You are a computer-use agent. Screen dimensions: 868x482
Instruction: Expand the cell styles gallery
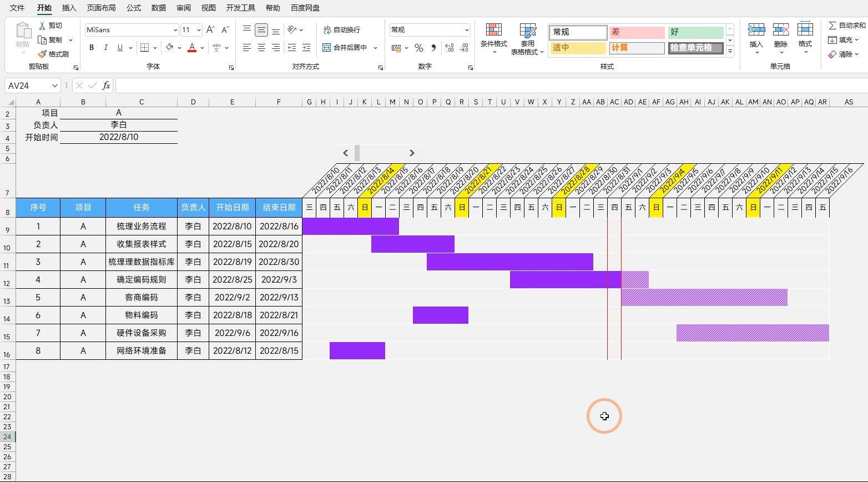point(730,52)
